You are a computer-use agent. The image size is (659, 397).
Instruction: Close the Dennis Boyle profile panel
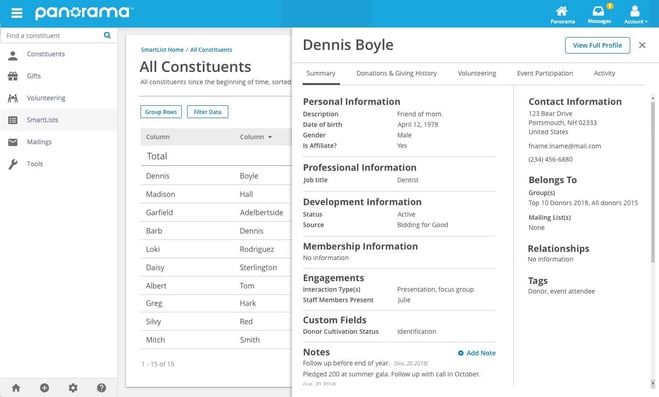(642, 45)
